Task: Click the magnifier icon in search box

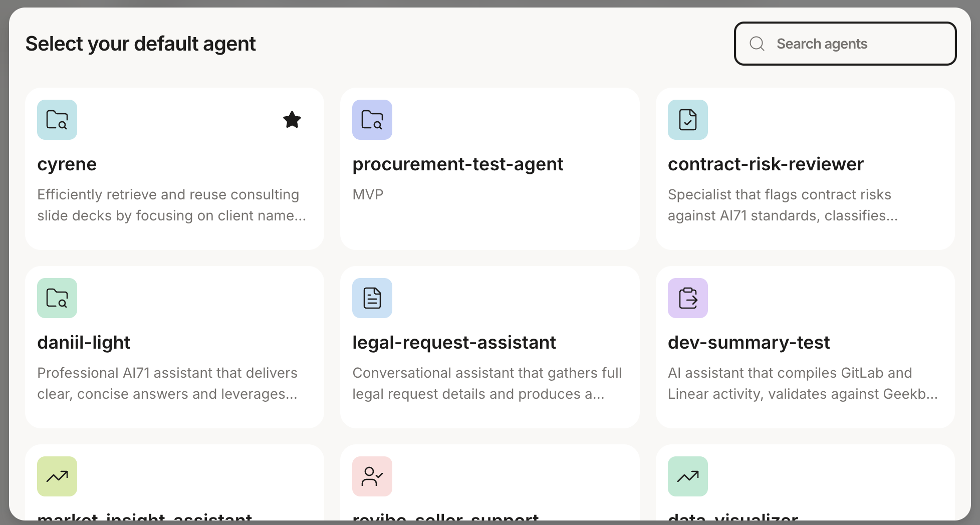Action: 757,44
